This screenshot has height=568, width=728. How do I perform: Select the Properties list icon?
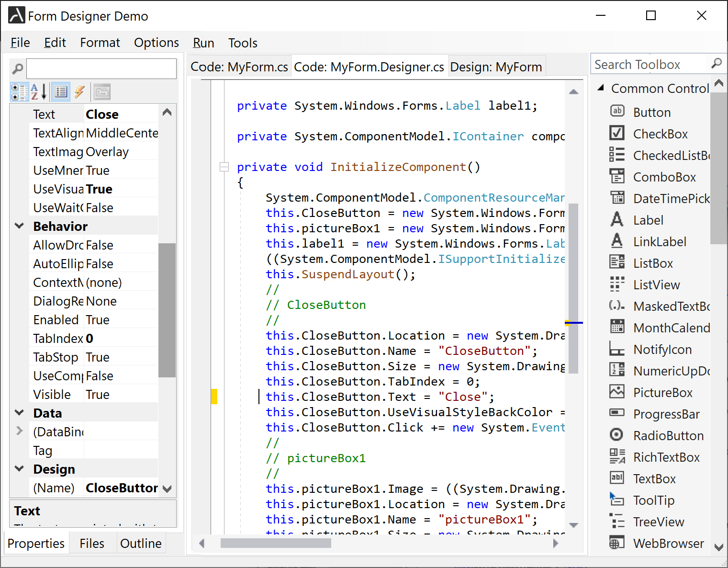coord(61,91)
